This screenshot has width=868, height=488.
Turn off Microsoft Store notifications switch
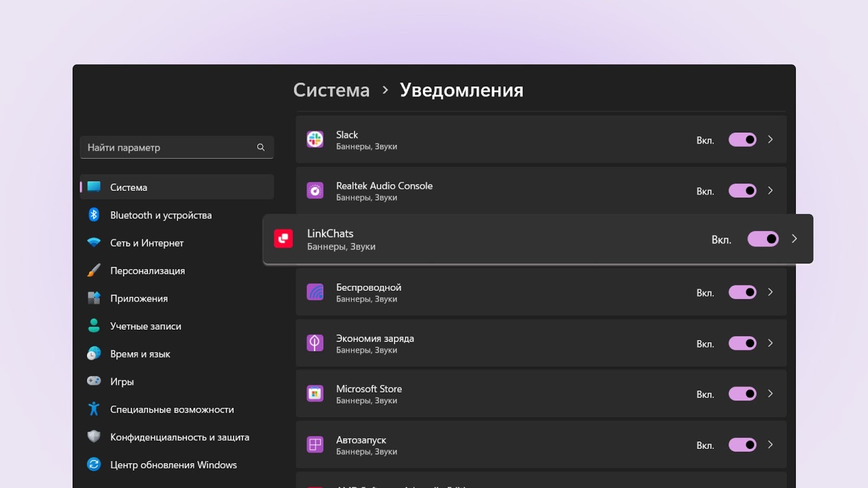pyautogui.click(x=742, y=394)
